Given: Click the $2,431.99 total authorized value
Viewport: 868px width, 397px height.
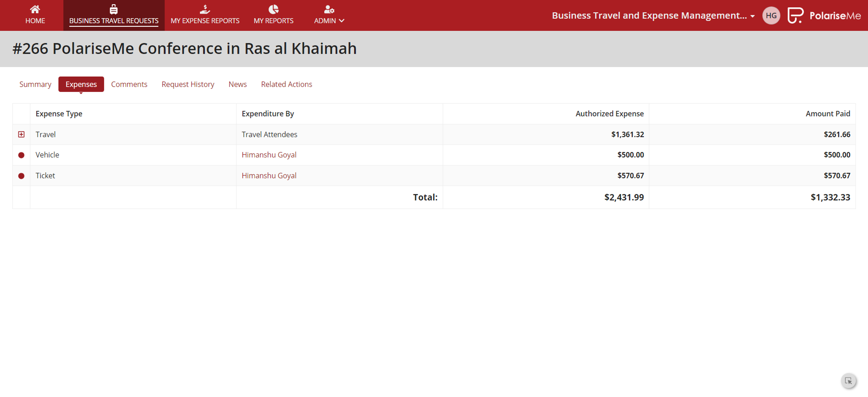Looking at the screenshot, I should (x=624, y=198).
